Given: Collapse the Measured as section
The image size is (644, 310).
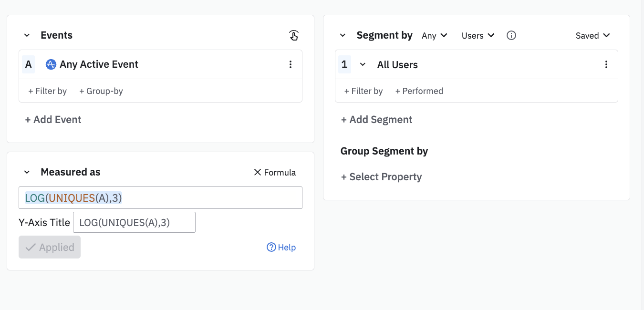Looking at the screenshot, I should click(x=27, y=172).
